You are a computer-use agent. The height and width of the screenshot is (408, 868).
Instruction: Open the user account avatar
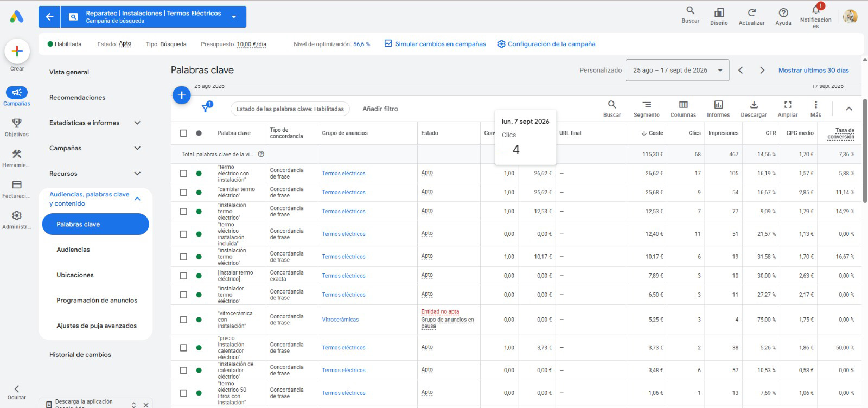(x=850, y=17)
